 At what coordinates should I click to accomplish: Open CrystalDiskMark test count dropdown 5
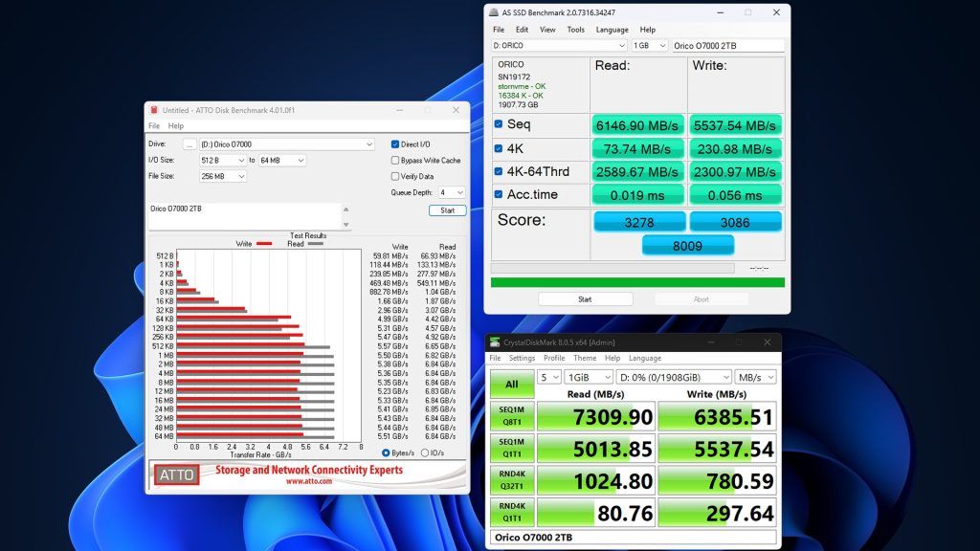pos(548,377)
